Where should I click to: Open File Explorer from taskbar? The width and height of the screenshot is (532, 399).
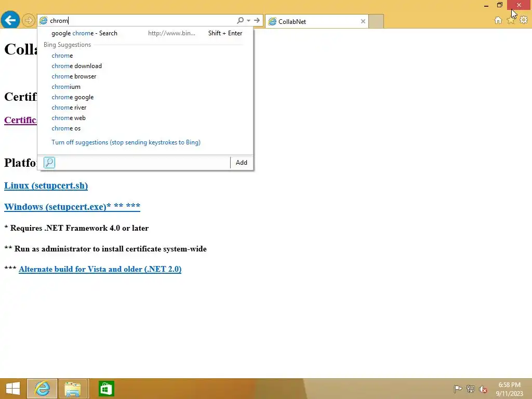click(73, 389)
